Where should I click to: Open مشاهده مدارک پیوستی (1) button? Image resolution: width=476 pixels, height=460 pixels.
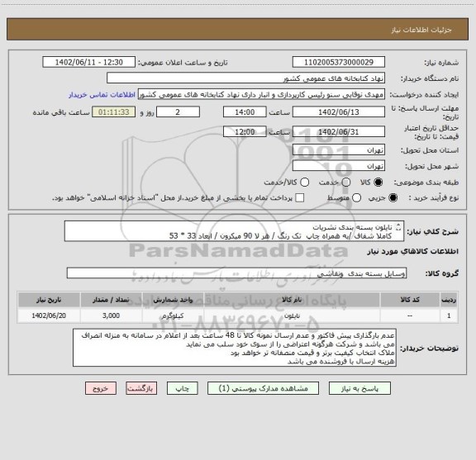[x=263, y=388]
